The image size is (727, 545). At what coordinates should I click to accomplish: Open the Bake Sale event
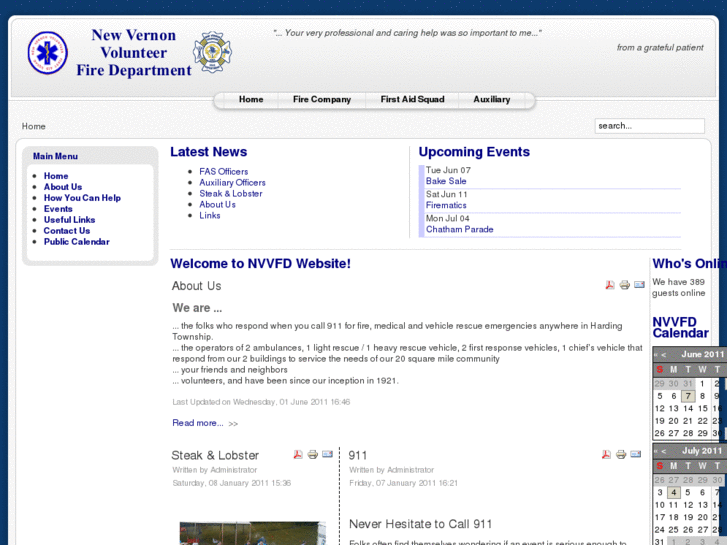[446, 181]
